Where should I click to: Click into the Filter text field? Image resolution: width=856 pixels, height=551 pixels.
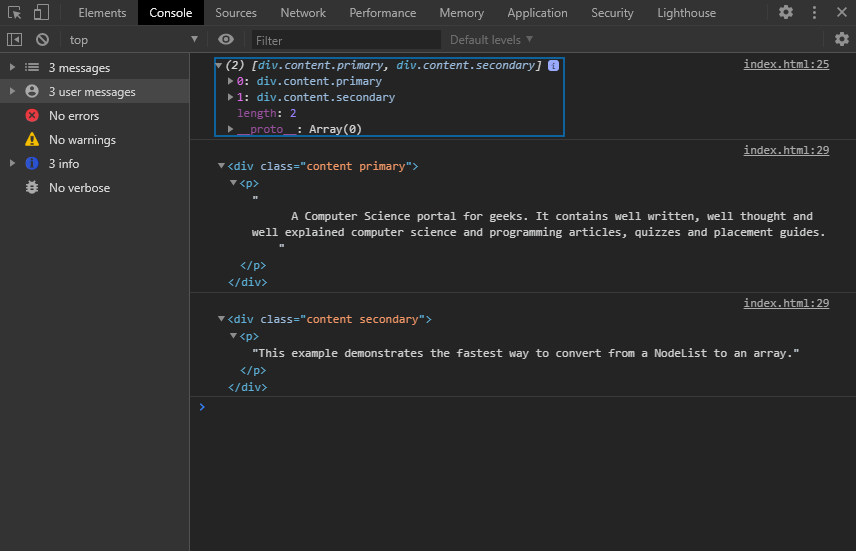tap(344, 40)
